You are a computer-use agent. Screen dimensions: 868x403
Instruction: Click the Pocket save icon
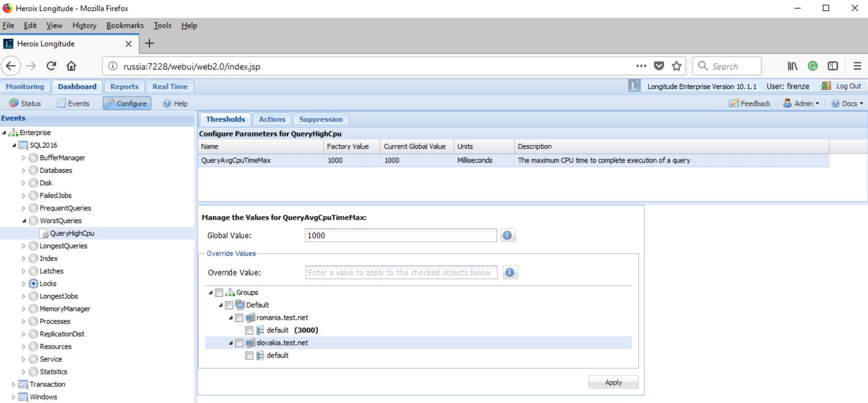point(659,66)
